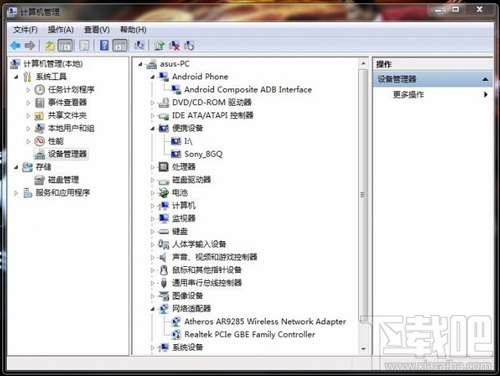Toggle the console tree pane toolbar button
This screenshot has height=376, width=500.
click(x=65, y=45)
